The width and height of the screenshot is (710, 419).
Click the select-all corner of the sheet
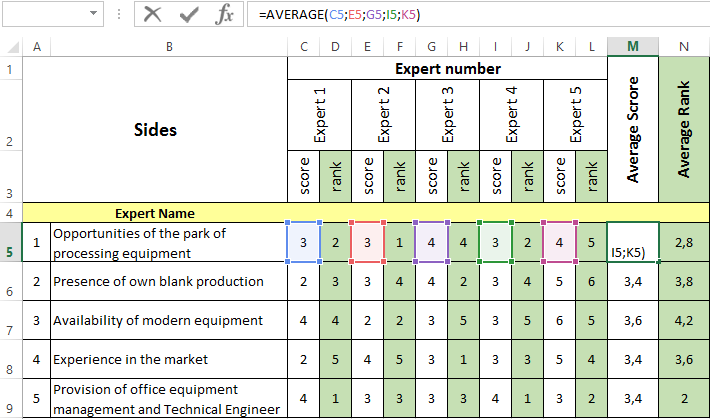[x=10, y=47]
